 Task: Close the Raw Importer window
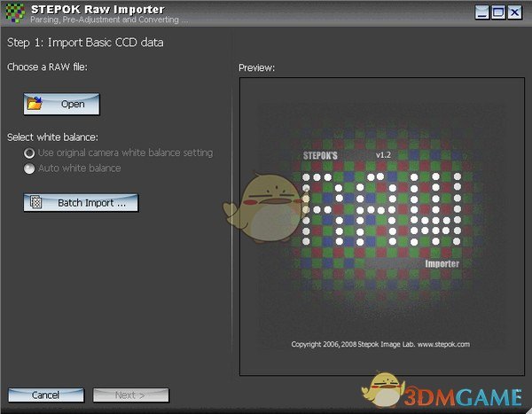coord(514,12)
